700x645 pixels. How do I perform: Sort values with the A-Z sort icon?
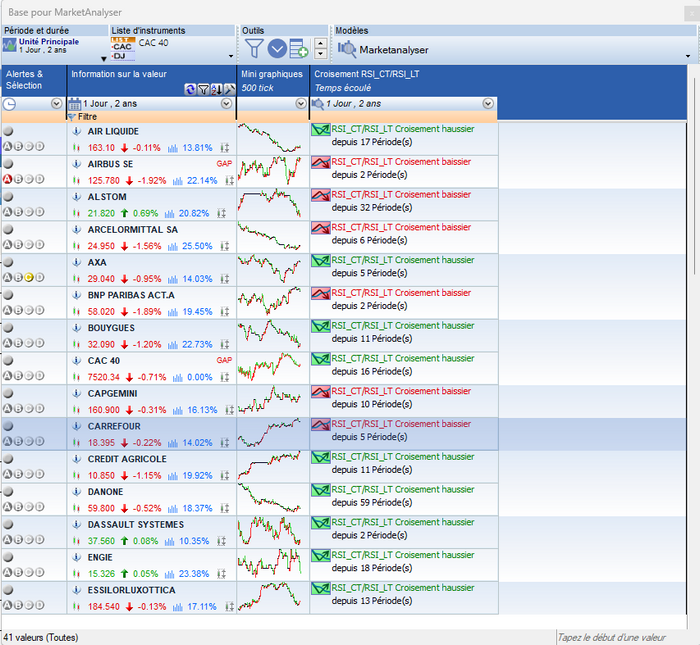pos(217,90)
